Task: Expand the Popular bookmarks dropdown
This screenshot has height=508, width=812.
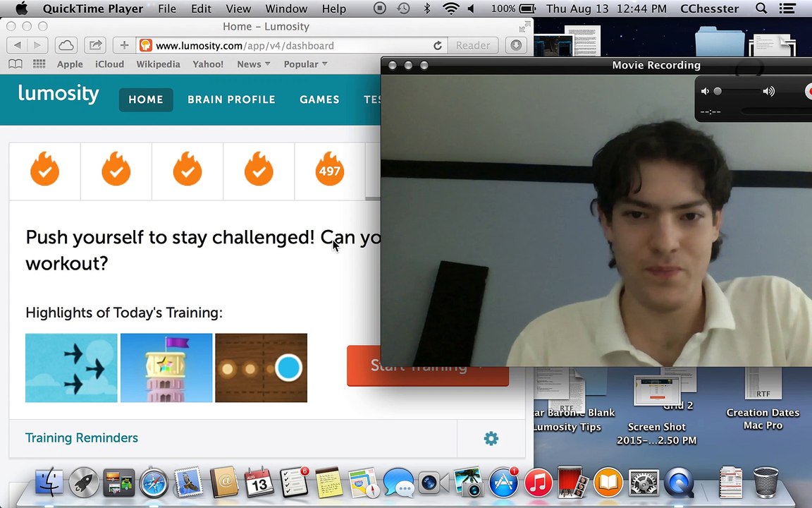Action: point(305,64)
